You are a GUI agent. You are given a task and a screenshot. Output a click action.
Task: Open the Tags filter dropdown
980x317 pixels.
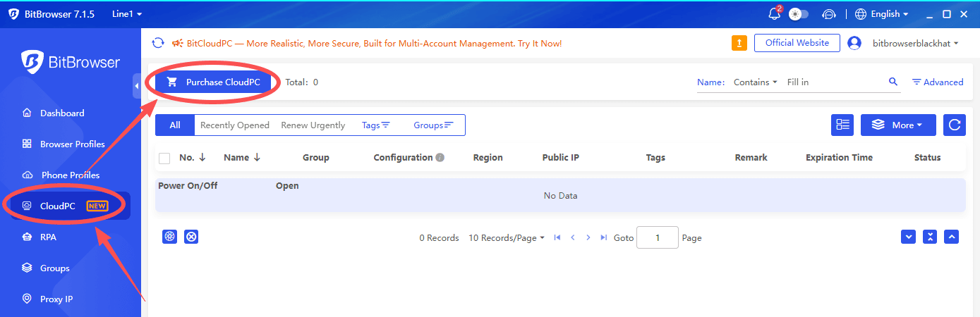click(x=376, y=125)
